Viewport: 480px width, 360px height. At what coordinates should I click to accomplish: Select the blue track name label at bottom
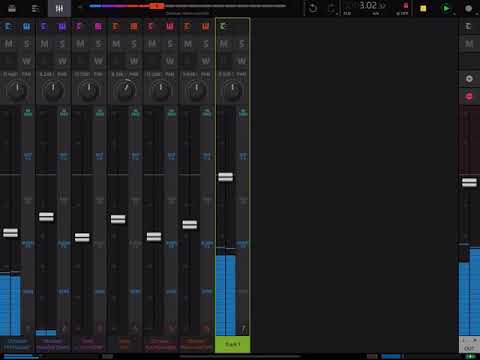[x=17, y=344]
